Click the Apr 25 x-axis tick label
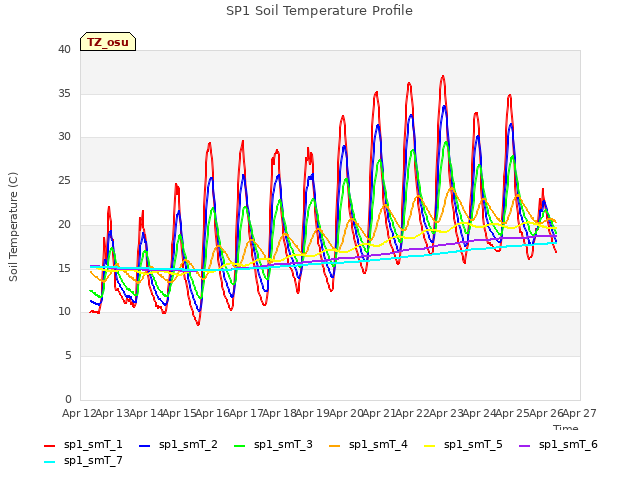This screenshot has height=480, width=640. 513,413
